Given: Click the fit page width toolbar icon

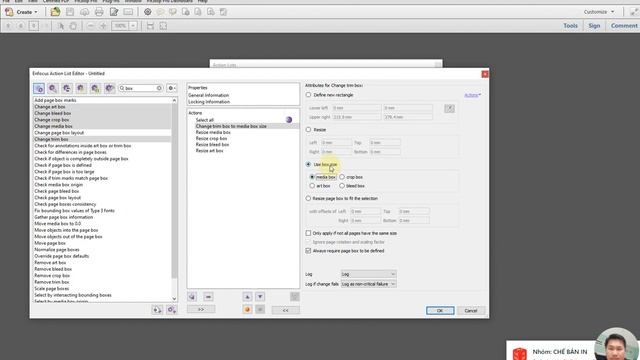Looking at the screenshot, I should pyautogui.click(x=150, y=26).
